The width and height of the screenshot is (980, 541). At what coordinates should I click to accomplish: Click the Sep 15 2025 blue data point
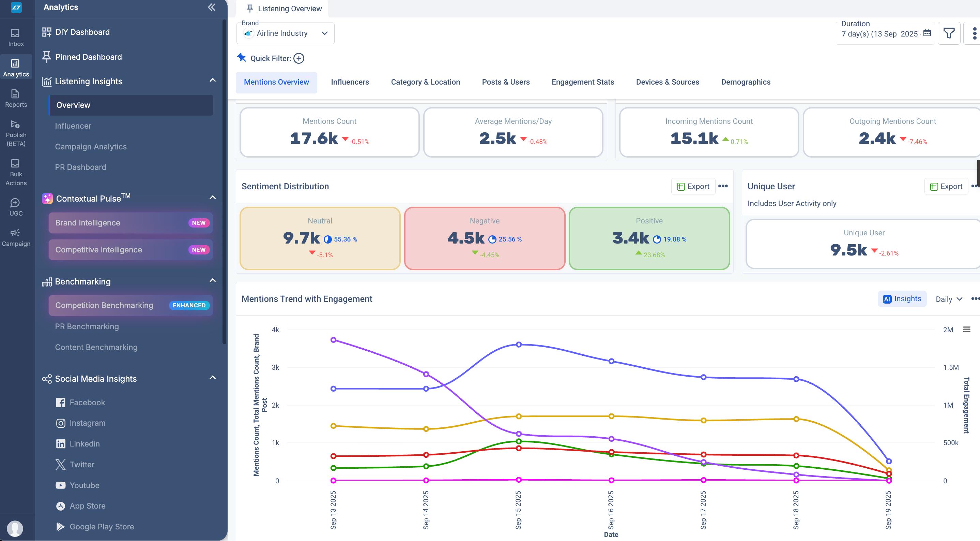[x=519, y=345]
